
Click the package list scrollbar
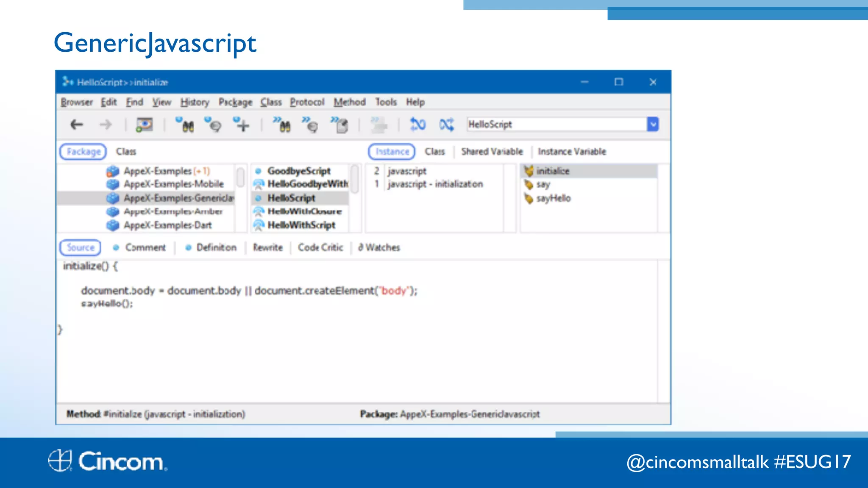(x=240, y=177)
